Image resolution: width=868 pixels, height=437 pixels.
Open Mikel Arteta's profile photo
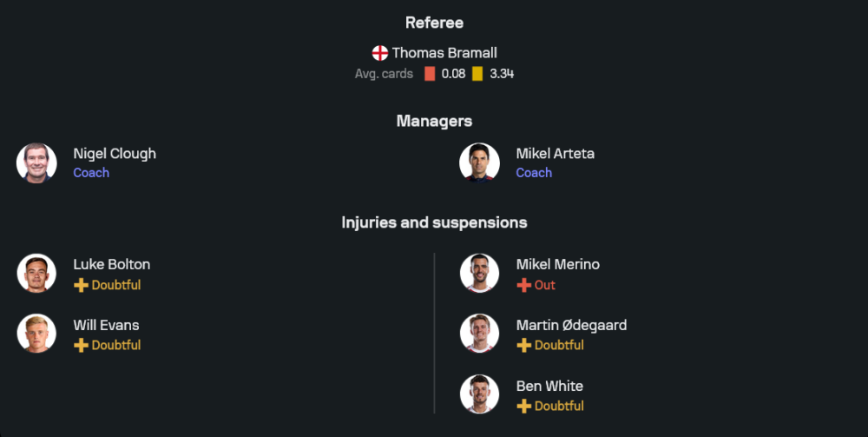point(479,163)
